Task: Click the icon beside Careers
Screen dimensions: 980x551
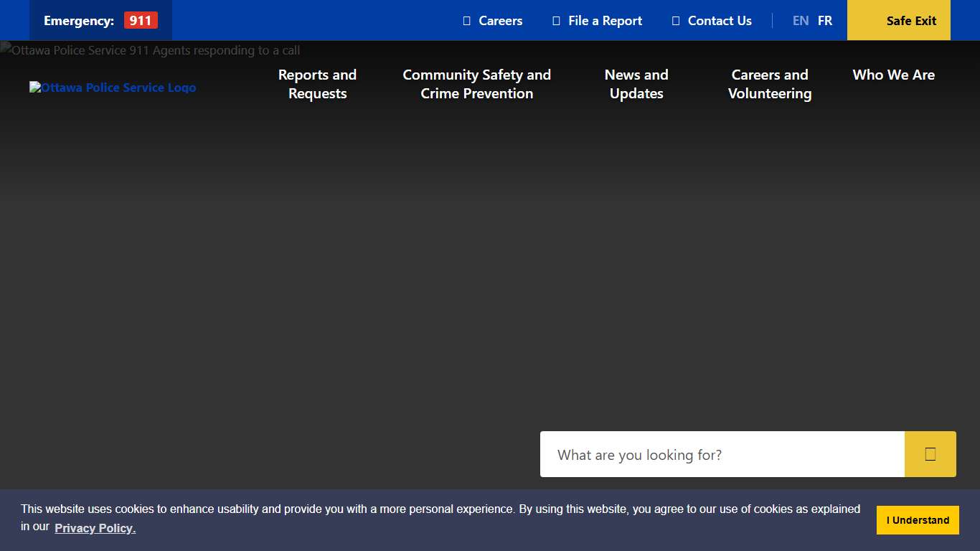Action: click(x=467, y=21)
